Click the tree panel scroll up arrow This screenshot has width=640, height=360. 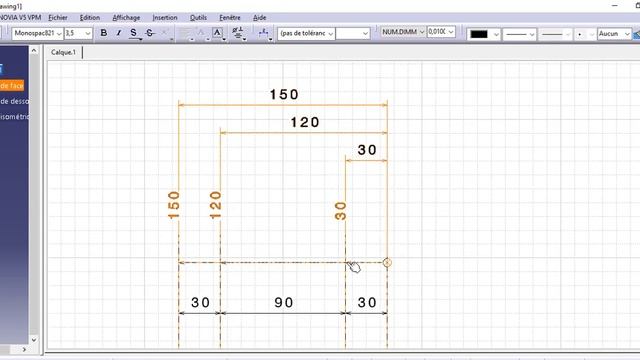[34, 51]
